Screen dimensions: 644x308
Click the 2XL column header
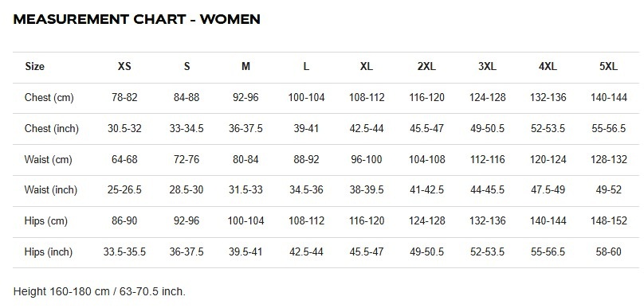click(x=426, y=66)
